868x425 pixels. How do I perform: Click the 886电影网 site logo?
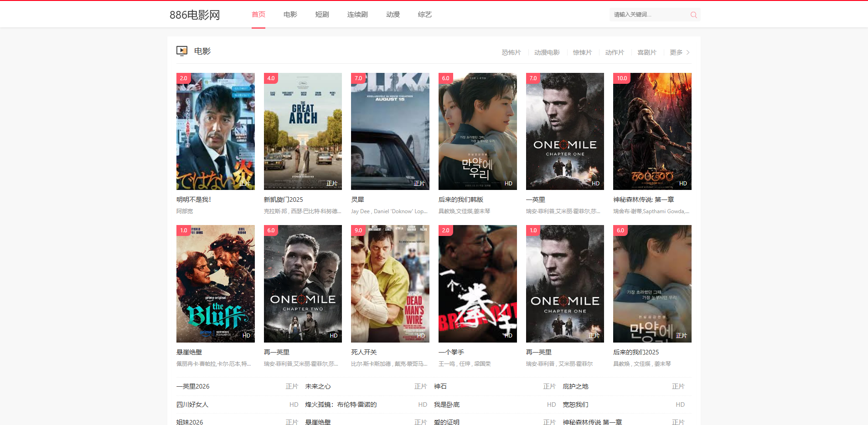(x=195, y=15)
